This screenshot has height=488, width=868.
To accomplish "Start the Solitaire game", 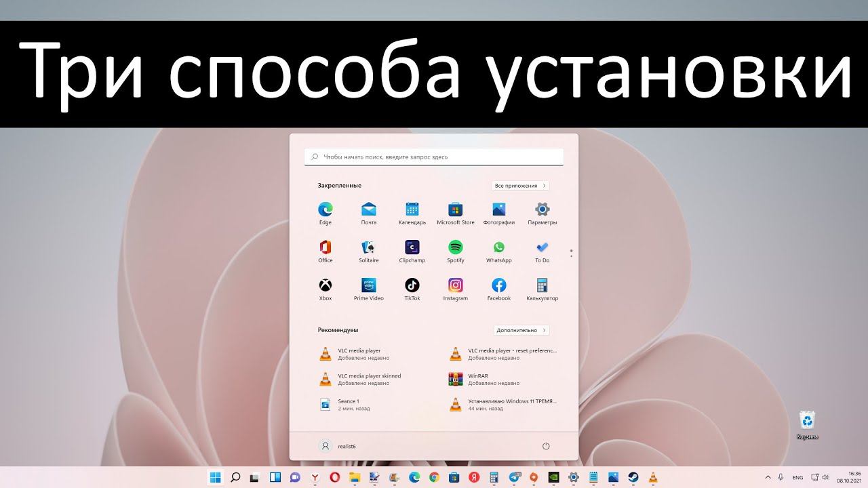I will point(369,251).
